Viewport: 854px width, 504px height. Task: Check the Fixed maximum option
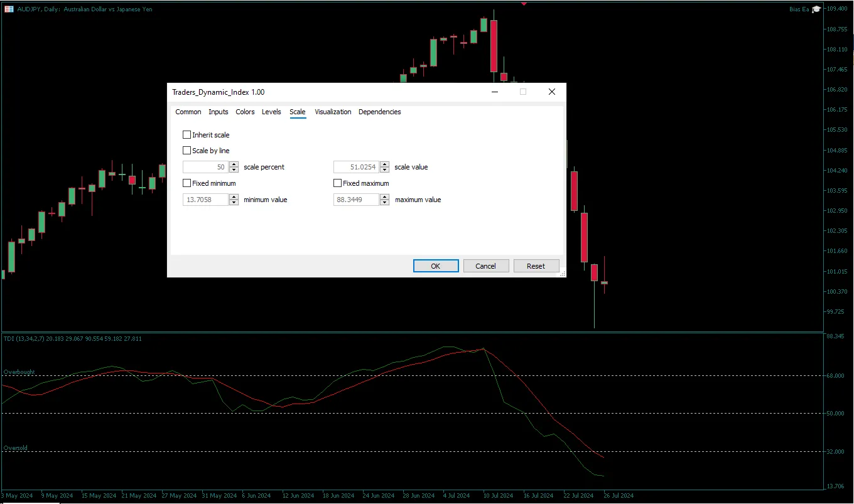(x=338, y=183)
